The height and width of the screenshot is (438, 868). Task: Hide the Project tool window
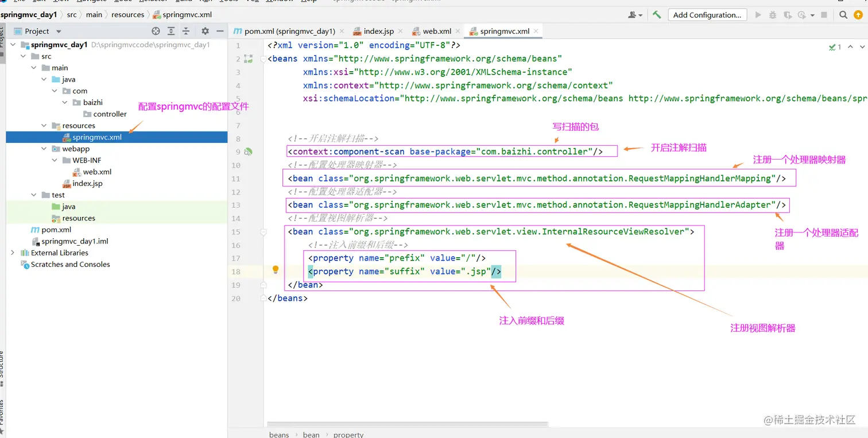point(220,31)
